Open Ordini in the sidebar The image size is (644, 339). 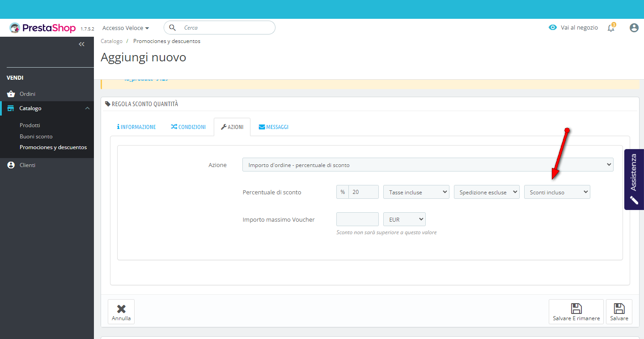point(27,94)
